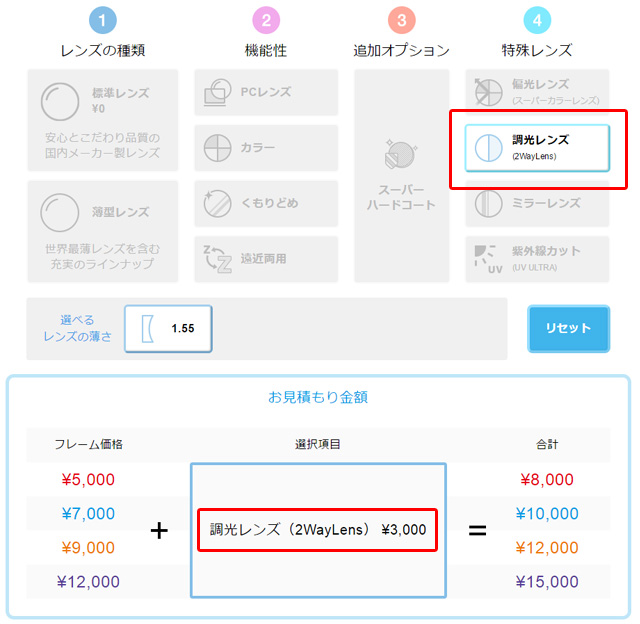Open step 3 追加オプション heading

[401, 51]
